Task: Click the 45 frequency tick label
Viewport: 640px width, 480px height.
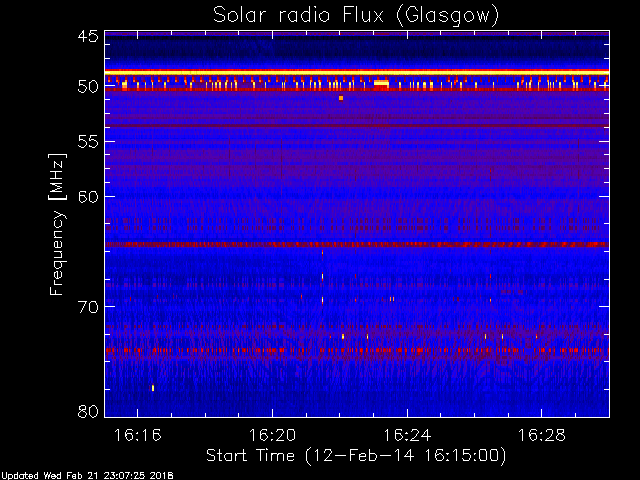Action: [88, 36]
